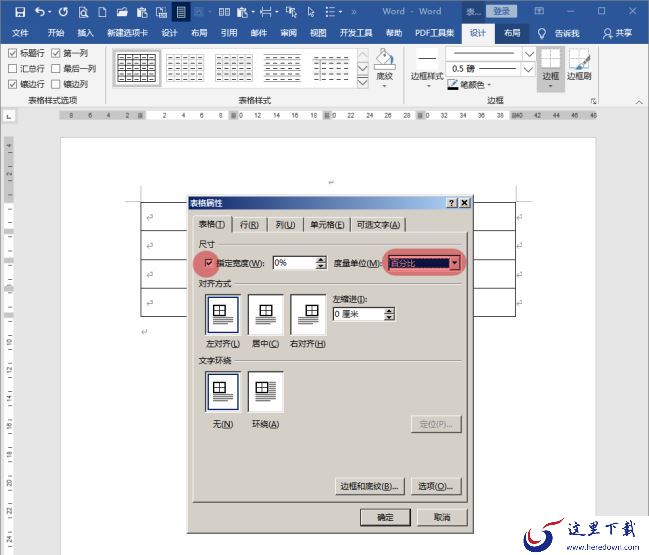Click the Paste clipboard icon
The width and height of the screenshot is (649, 555).
coord(142,12)
